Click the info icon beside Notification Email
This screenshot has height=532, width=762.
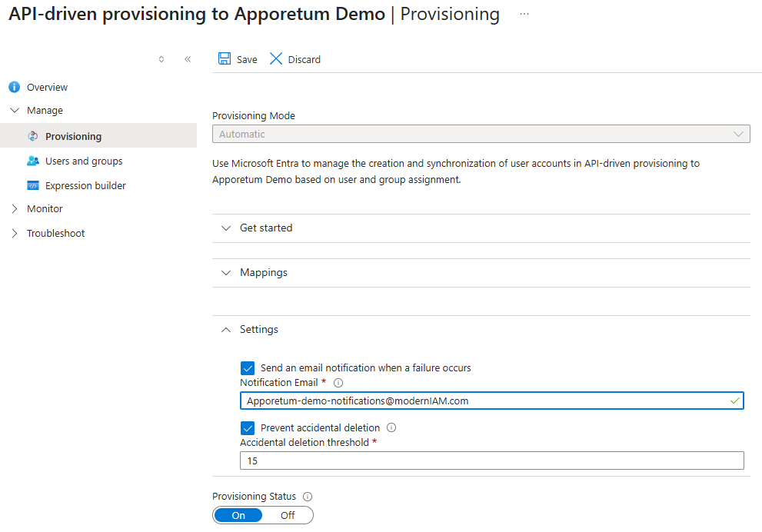(x=338, y=382)
